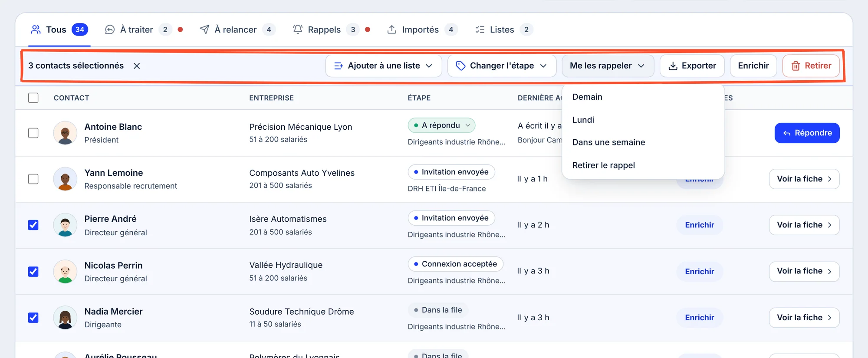Click Nicolas Perrin's avatar

[65, 272]
